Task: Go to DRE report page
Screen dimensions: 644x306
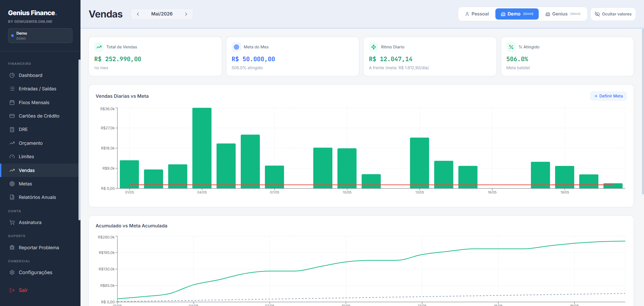Action: pyautogui.click(x=40, y=129)
